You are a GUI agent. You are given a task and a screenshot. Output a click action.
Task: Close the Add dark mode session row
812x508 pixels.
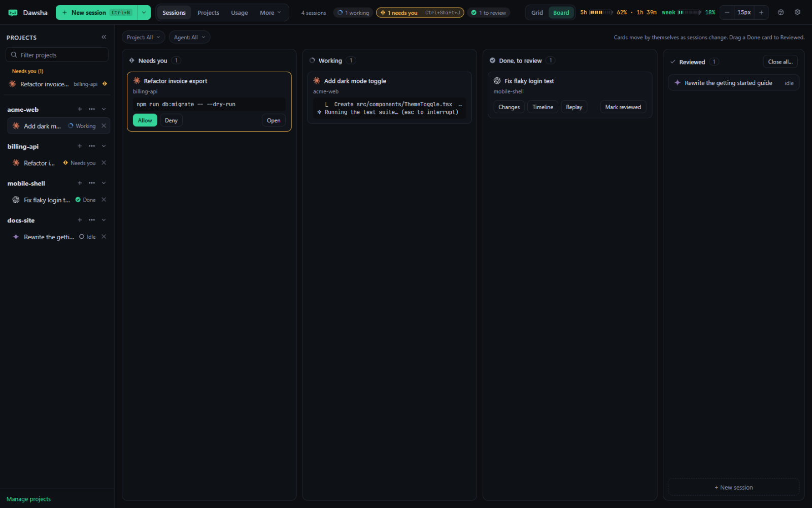[104, 126]
